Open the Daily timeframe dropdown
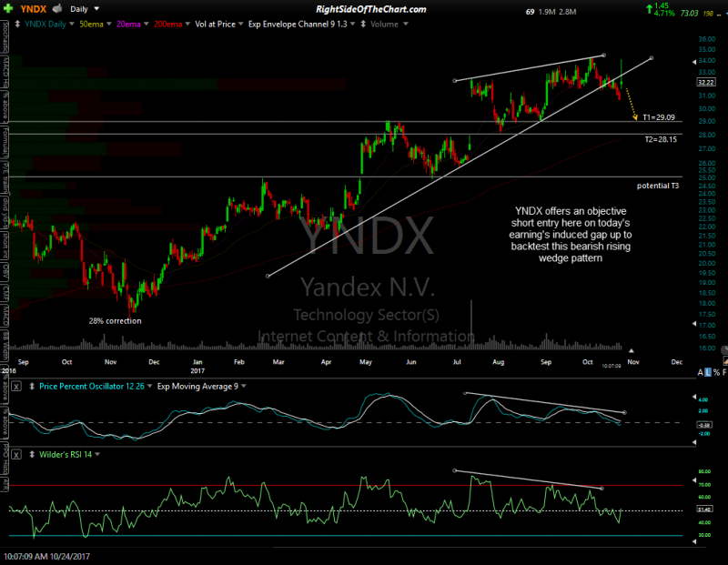The height and width of the screenshot is (565, 728). tap(95, 8)
